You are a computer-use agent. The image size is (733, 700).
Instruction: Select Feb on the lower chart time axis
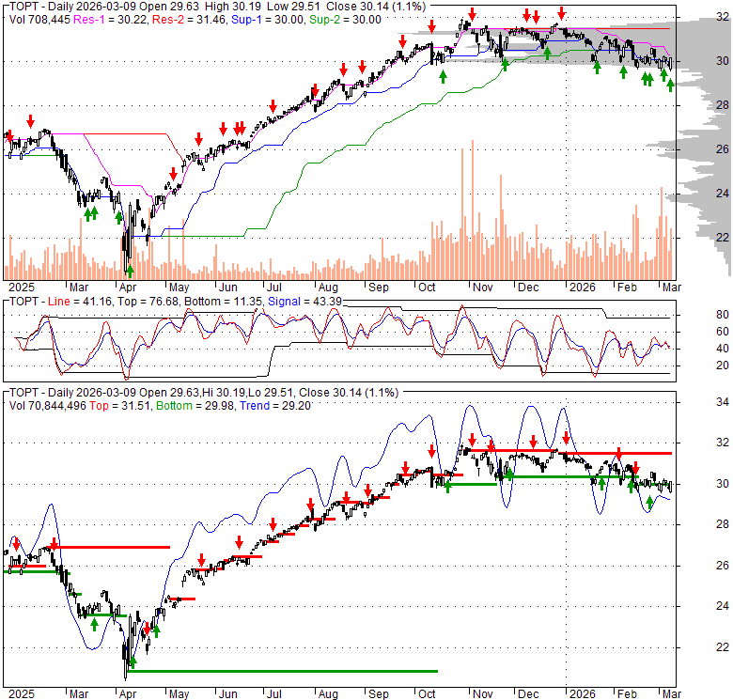click(x=627, y=694)
